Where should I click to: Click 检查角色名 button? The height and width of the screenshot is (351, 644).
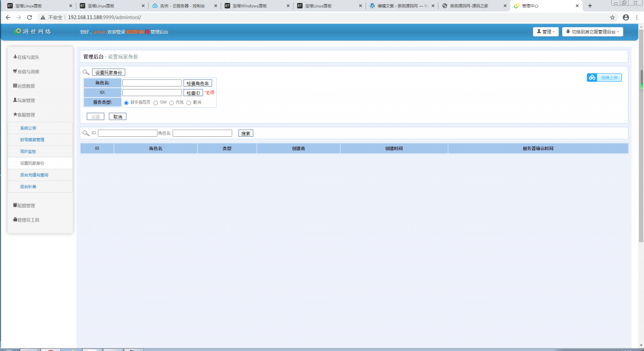click(198, 83)
